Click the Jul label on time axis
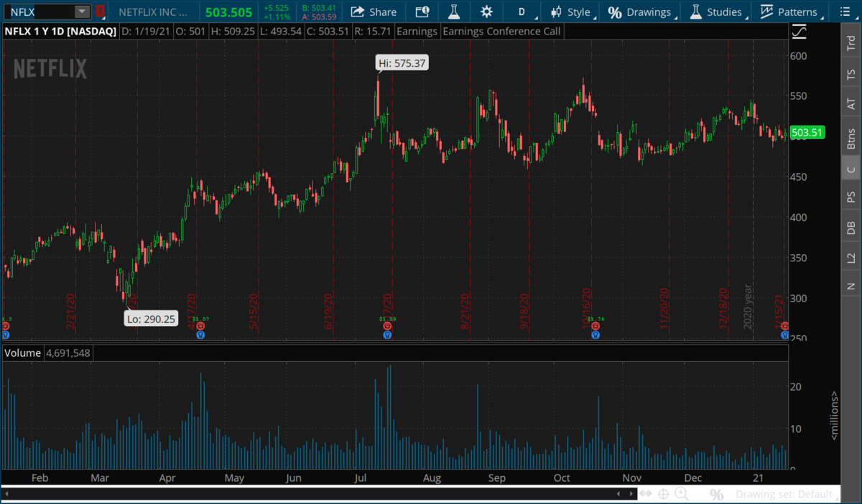This screenshot has width=862, height=504. (362, 478)
